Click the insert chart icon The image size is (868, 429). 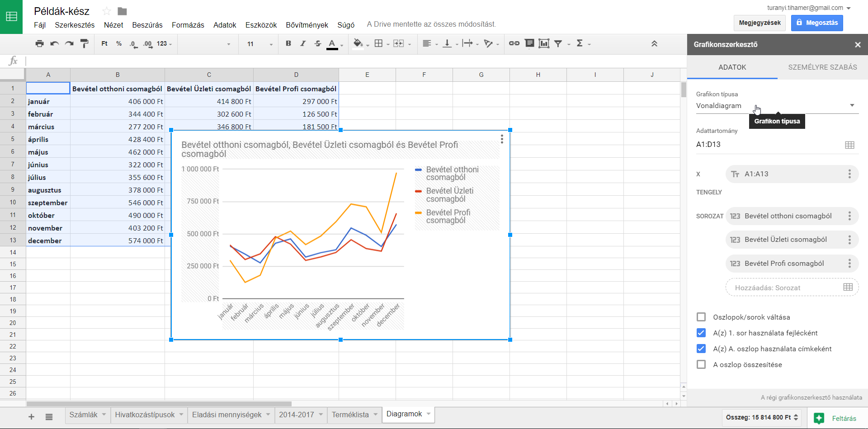coord(544,44)
